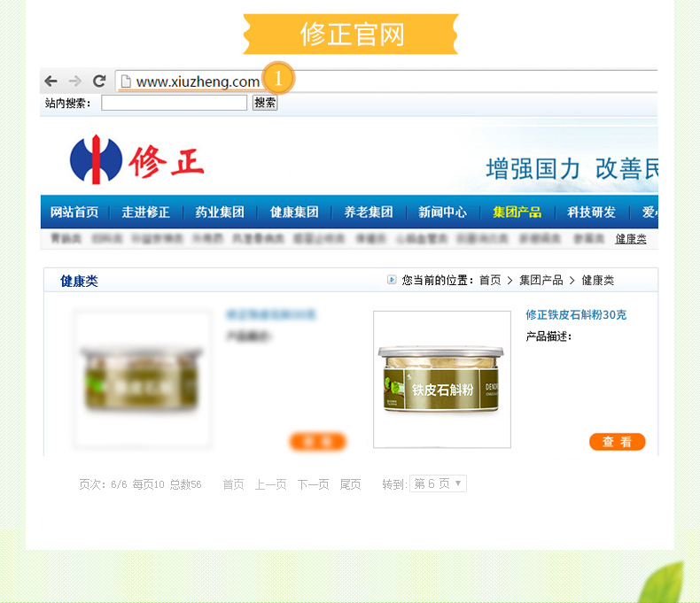The image size is (700, 603).
Task: Reload the page with the refresh icon
Action: [x=99, y=81]
